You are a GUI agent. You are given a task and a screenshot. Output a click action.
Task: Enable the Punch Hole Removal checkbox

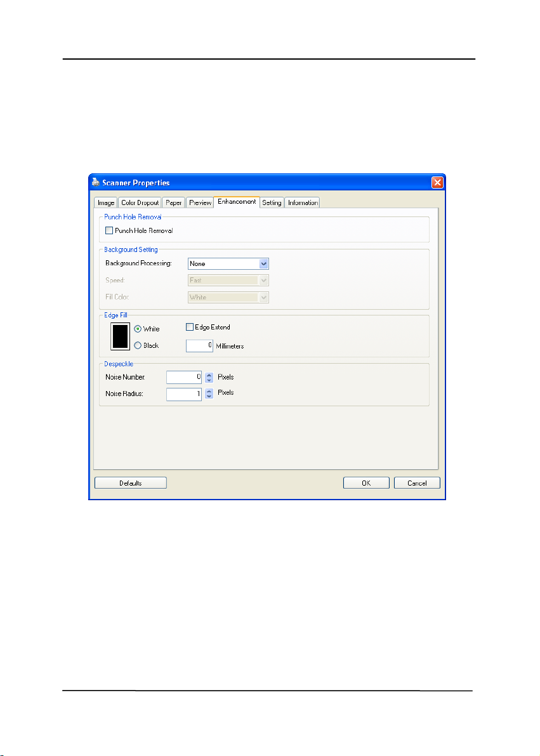[x=110, y=231]
